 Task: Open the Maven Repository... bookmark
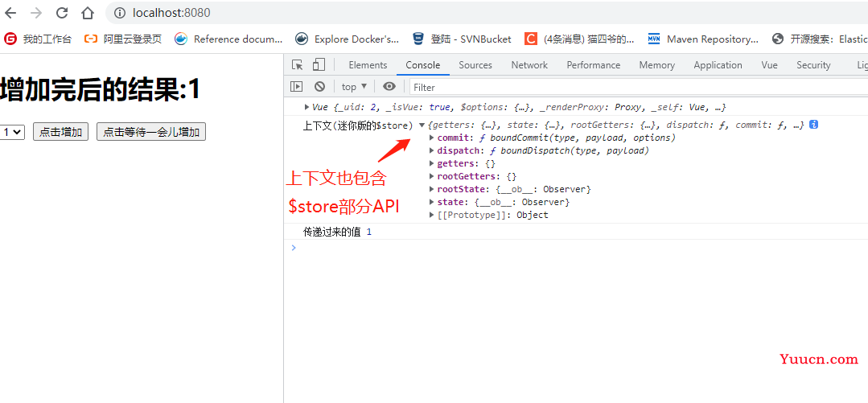coord(703,39)
